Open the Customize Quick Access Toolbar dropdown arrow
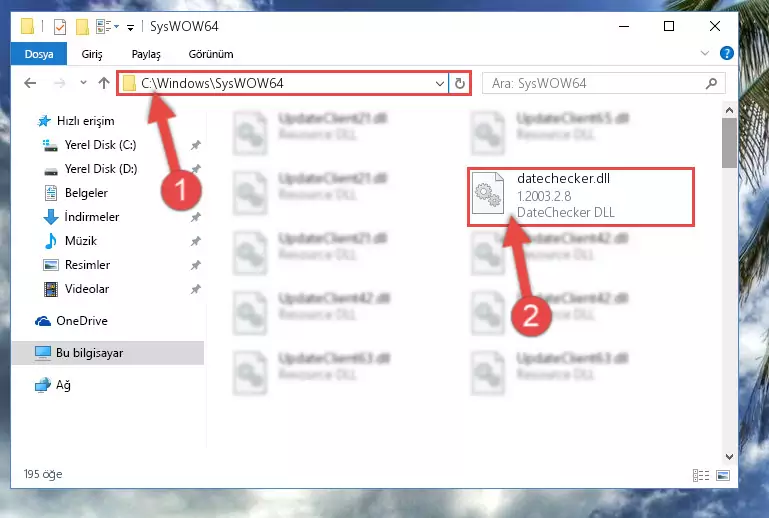 click(x=130, y=27)
